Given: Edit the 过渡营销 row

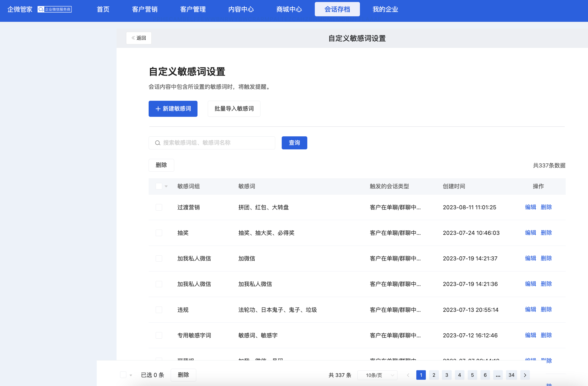Looking at the screenshot, I should pyautogui.click(x=531, y=207).
